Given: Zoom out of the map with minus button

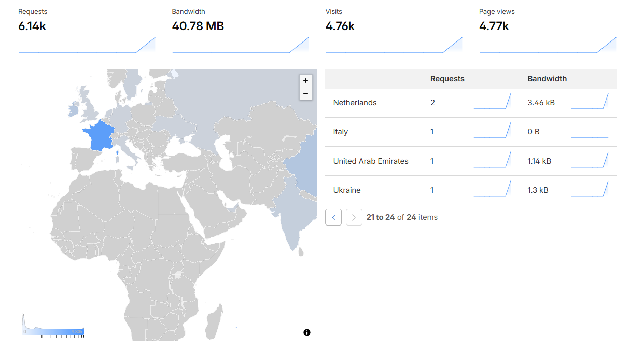Looking at the screenshot, I should click(x=305, y=94).
